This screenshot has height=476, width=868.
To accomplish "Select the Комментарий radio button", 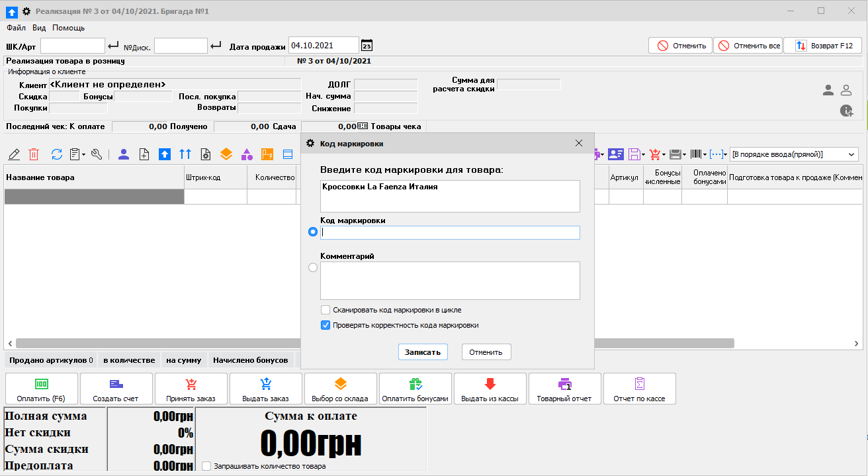I will (x=313, y=267).
